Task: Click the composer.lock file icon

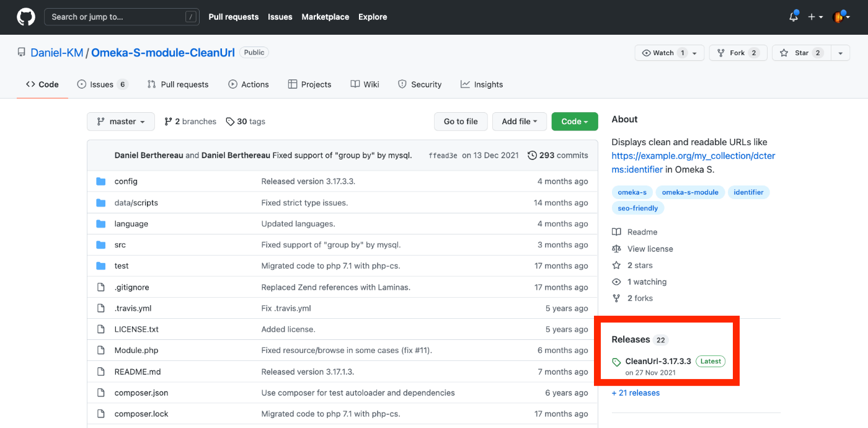Action: point(101,414)
